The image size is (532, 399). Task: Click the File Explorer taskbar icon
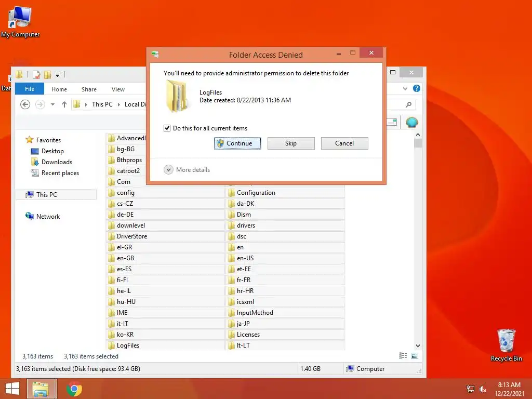[41, 389]
